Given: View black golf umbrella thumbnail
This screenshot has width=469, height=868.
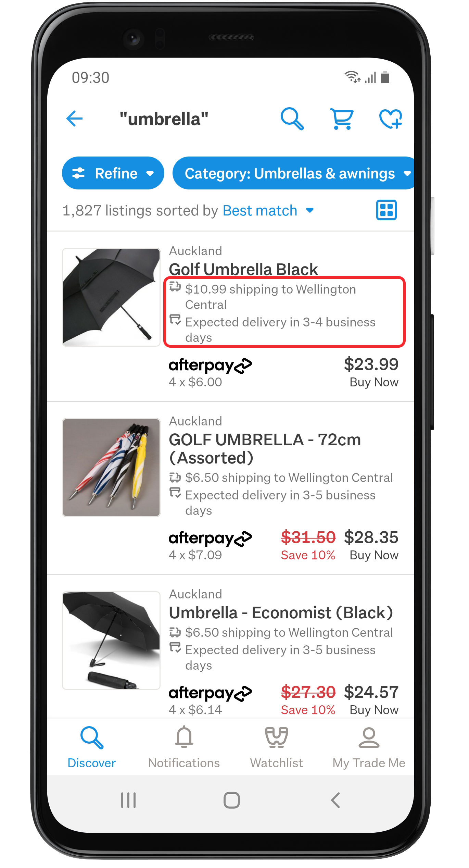Looking at the screenshot, I should coord(111,297).
